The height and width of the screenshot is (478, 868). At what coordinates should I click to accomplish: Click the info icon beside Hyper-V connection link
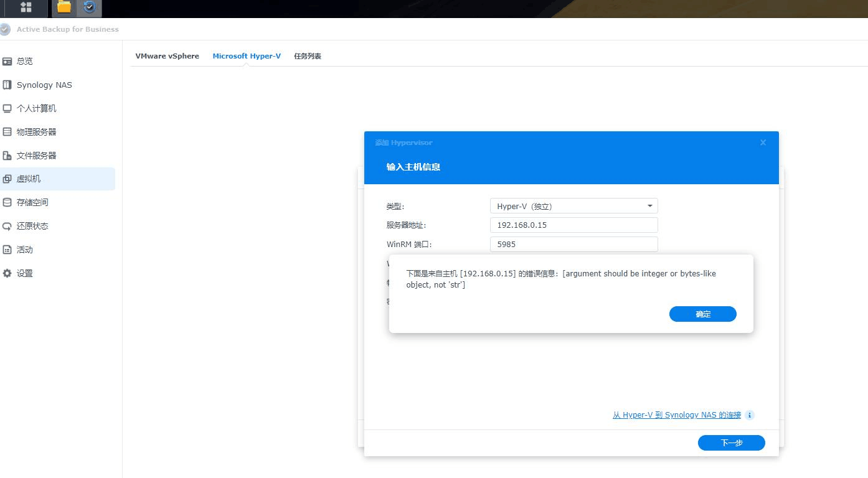click(x=750, y=415)
